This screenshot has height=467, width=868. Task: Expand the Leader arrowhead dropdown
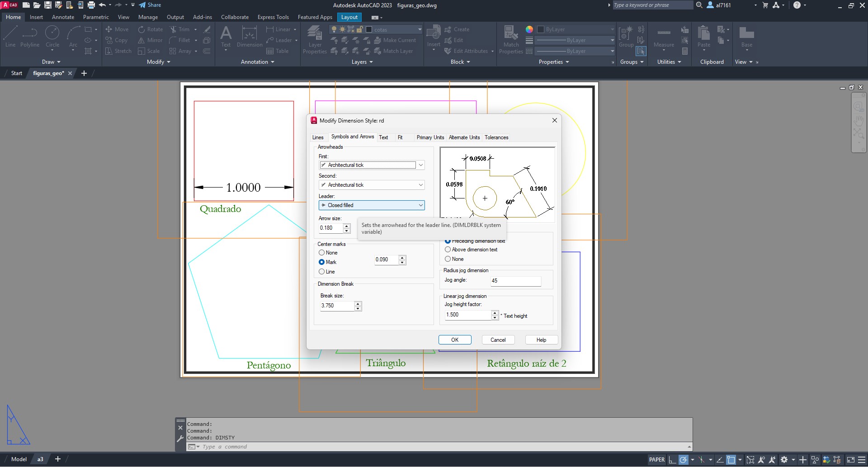420,205
